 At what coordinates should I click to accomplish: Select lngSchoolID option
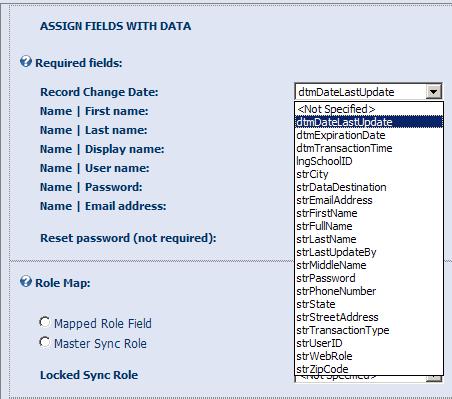(369, 161)
